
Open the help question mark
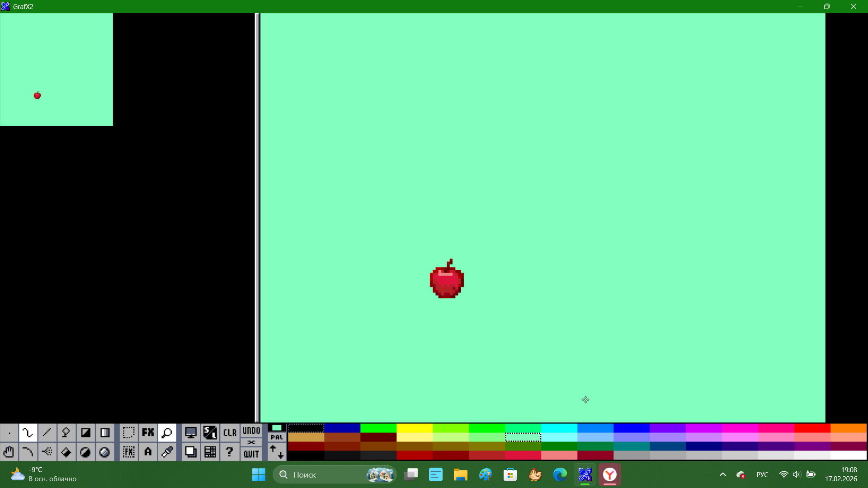pos(229,452)
